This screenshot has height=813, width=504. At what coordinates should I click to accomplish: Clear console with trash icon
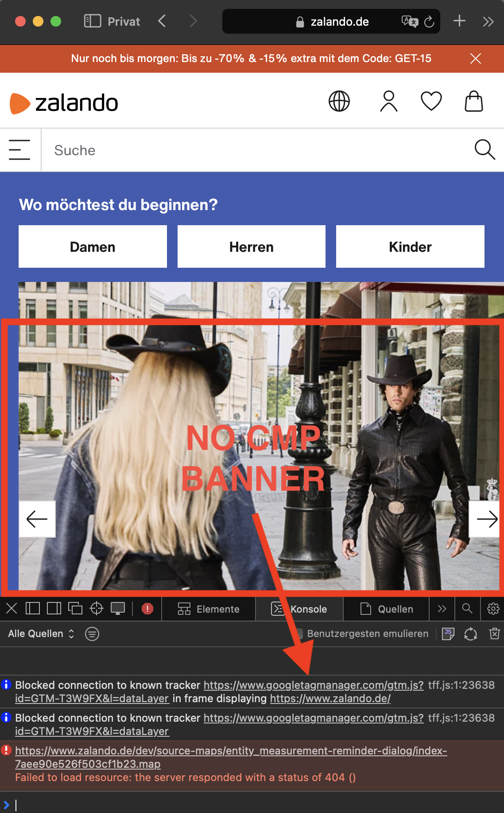tap(495, 634)
